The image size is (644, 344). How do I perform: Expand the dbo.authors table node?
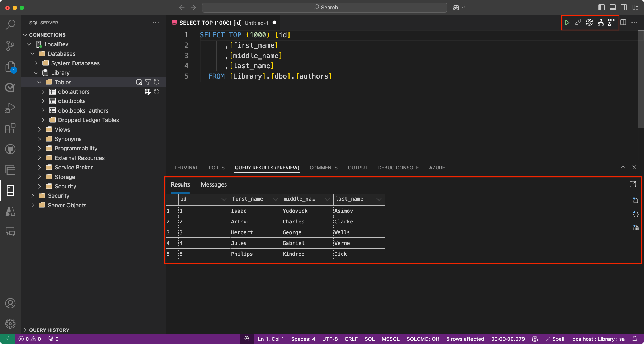(x=43, y=92)
